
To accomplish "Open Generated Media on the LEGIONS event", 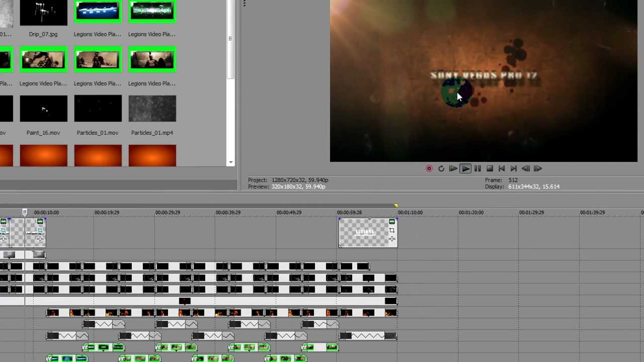I will point(392,222).
